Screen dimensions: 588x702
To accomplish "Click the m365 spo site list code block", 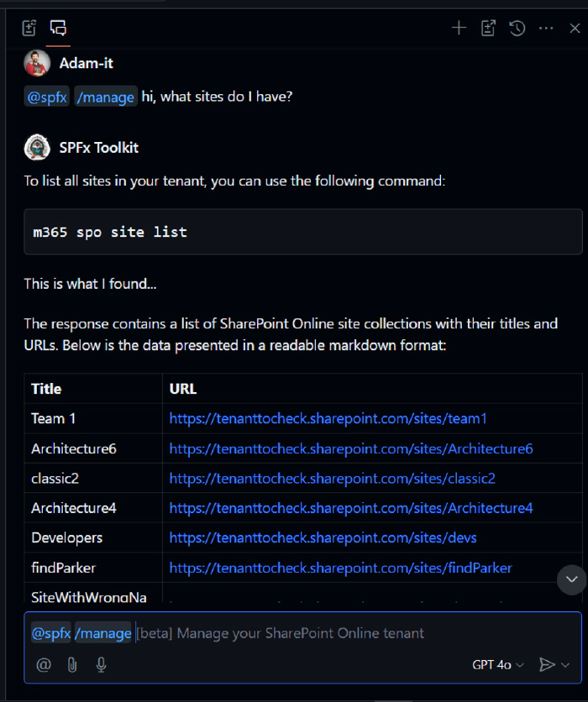I will (302, 232).
